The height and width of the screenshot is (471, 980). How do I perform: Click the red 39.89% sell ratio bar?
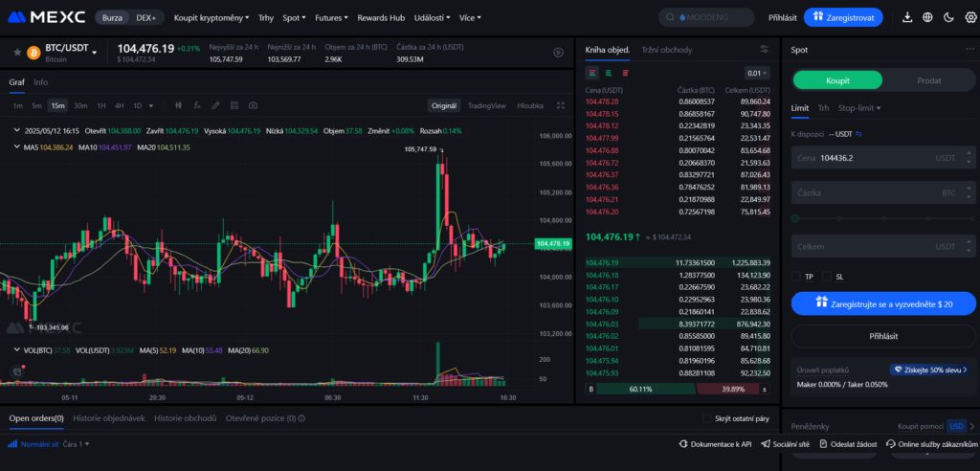coord(727,389)
